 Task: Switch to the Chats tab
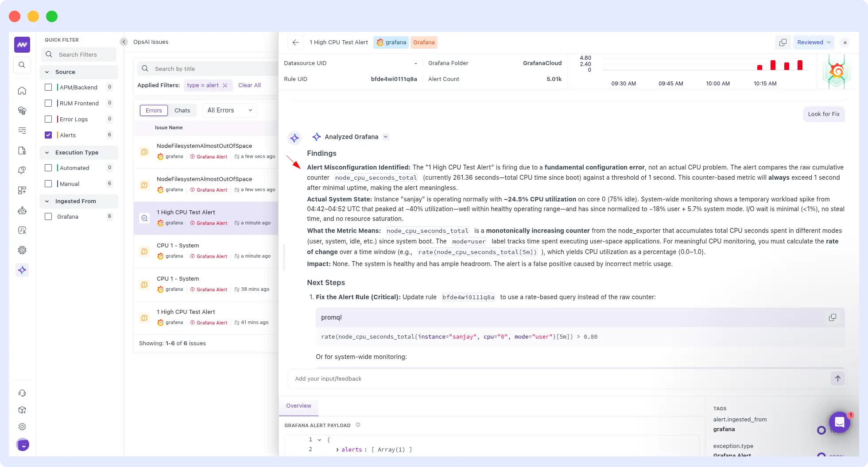pyautogui.click(x=182, y=110)
